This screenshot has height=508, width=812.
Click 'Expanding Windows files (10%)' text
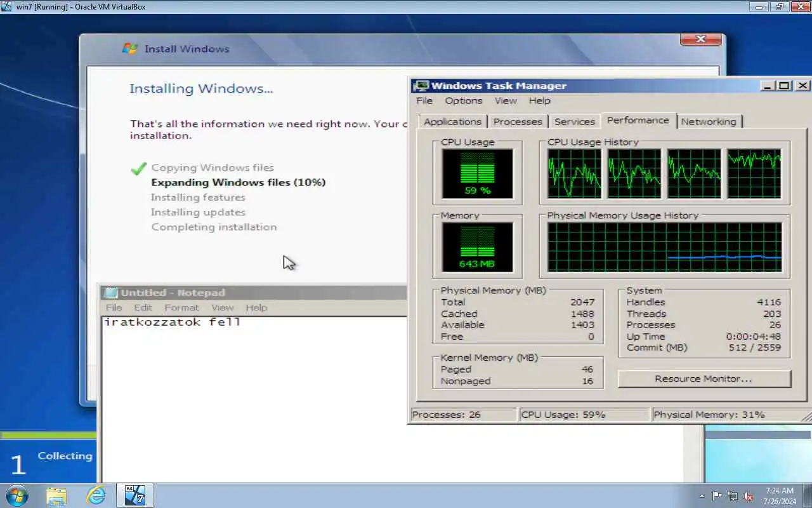click(239, 183)
